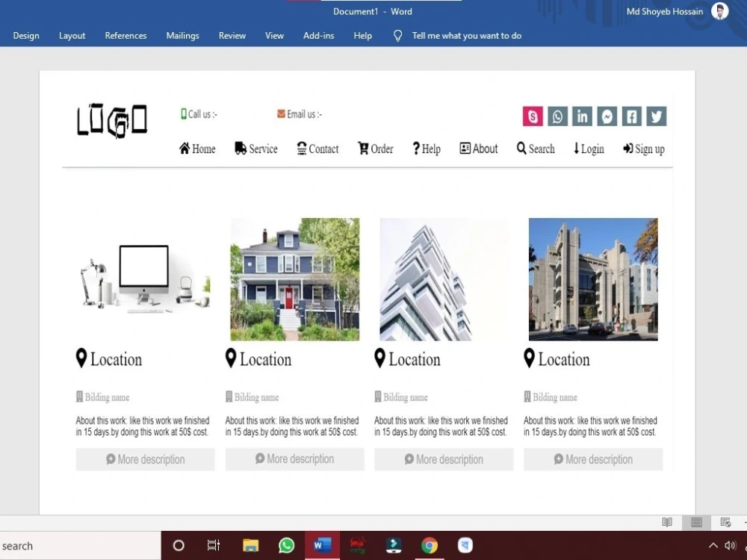The image size is (747, 560).
Task: Click the Word icon in the taskbar
Action: coord(323,545)
